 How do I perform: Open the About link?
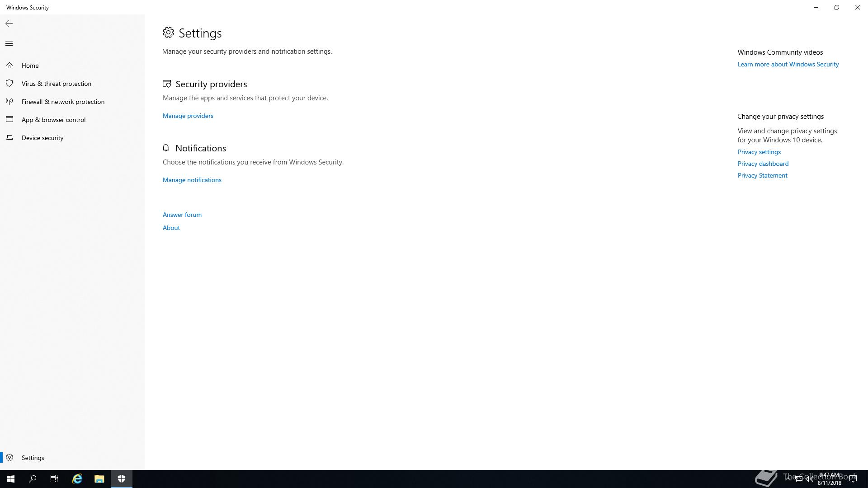(171, 228)
